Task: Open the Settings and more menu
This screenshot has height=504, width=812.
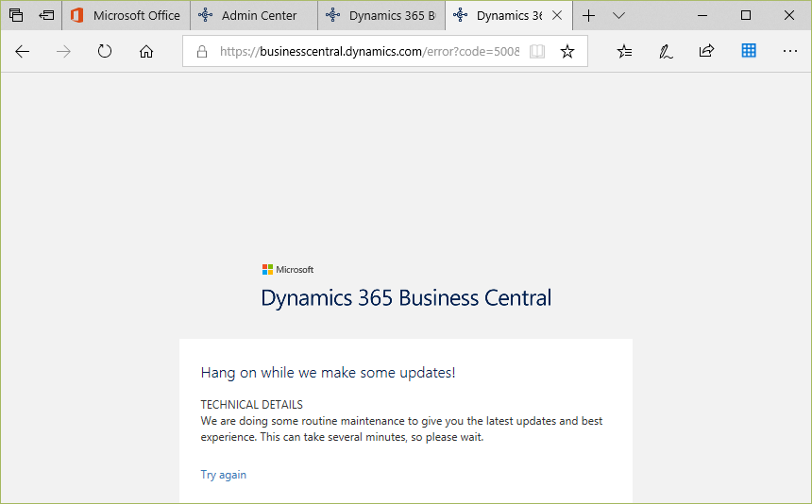Action: [790, 51]
